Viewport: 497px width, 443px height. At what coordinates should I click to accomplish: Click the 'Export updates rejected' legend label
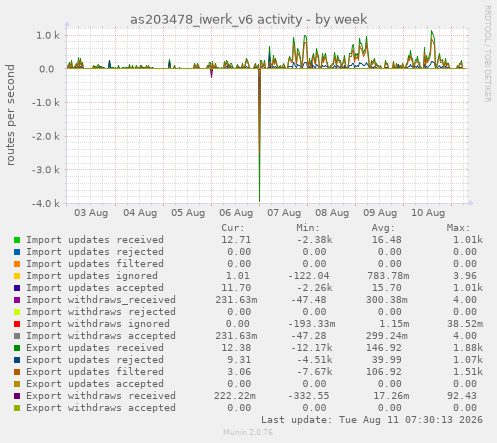point(95,360)
